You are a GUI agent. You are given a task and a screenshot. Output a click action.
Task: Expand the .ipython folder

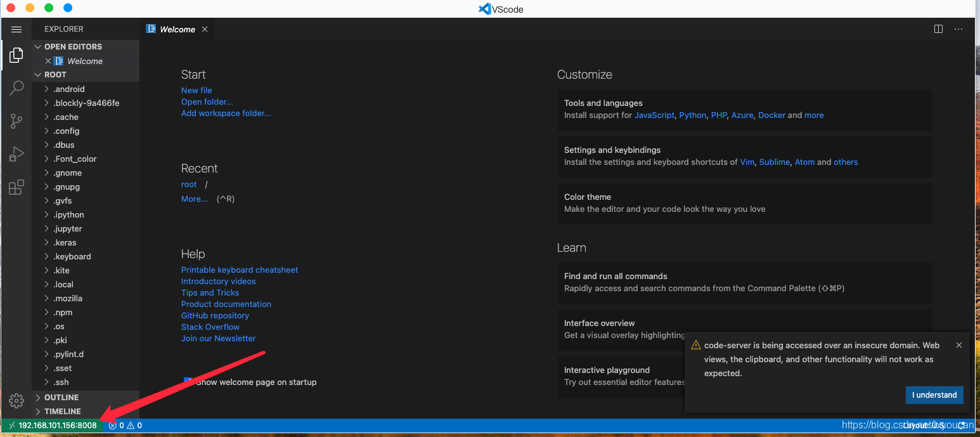click(x=86, y=214)
